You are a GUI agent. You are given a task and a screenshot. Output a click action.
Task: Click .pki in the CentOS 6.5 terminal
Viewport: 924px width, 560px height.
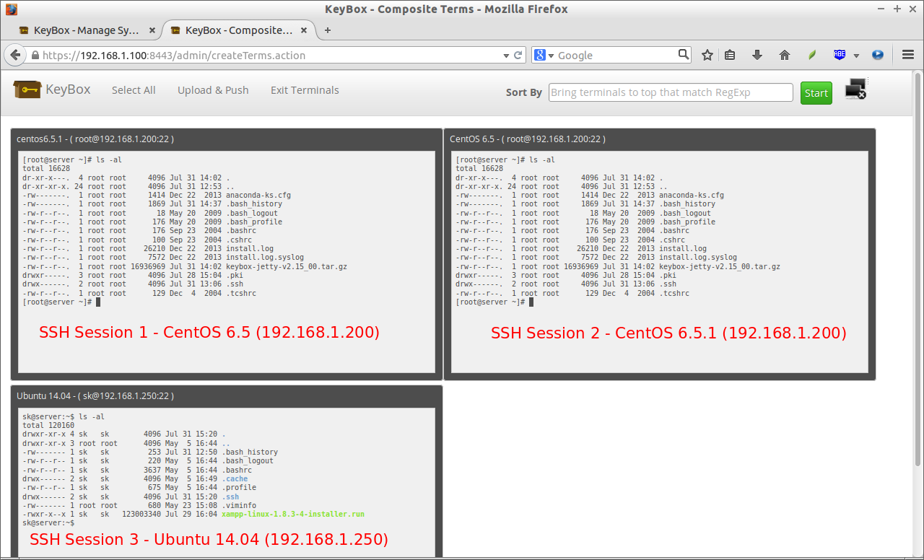pos(668,275)
